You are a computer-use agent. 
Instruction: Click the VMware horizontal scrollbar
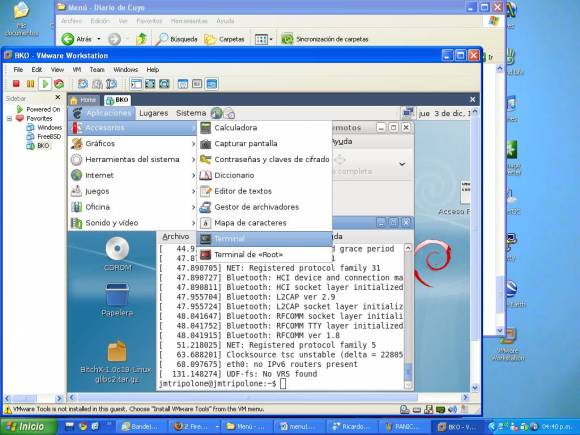click(x=268, y=398)
